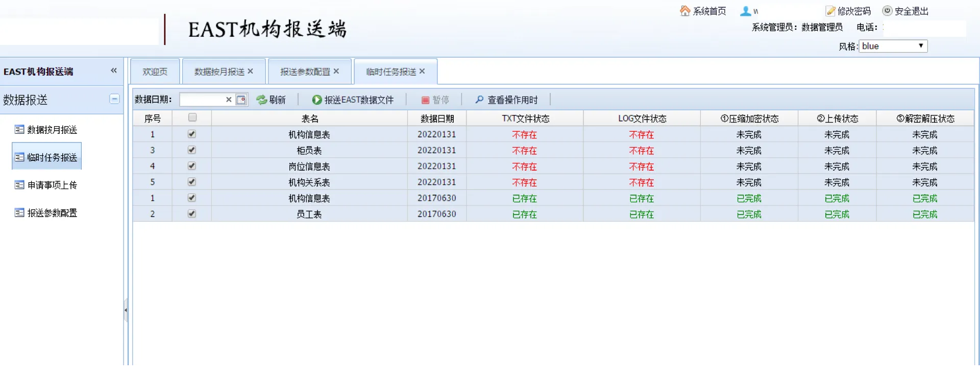The height and width of the screenshot is (377, 980).
Task: Click the safe logout power icon
Action: (888, 11)
